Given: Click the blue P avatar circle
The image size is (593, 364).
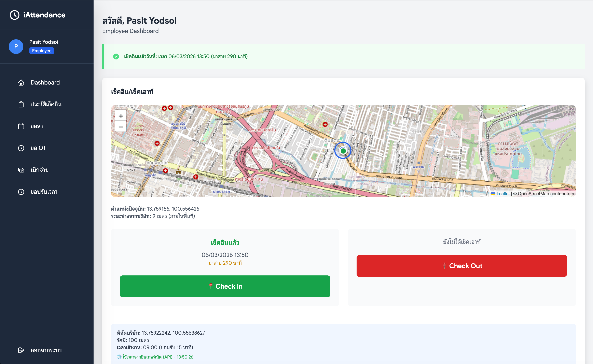Looking at the screenshot, I should tap(16, 46).
